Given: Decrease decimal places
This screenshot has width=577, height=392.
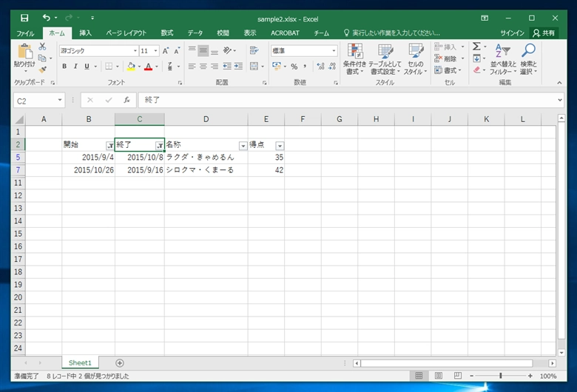Looking at the screenshot, I should (x=332, y=67).
